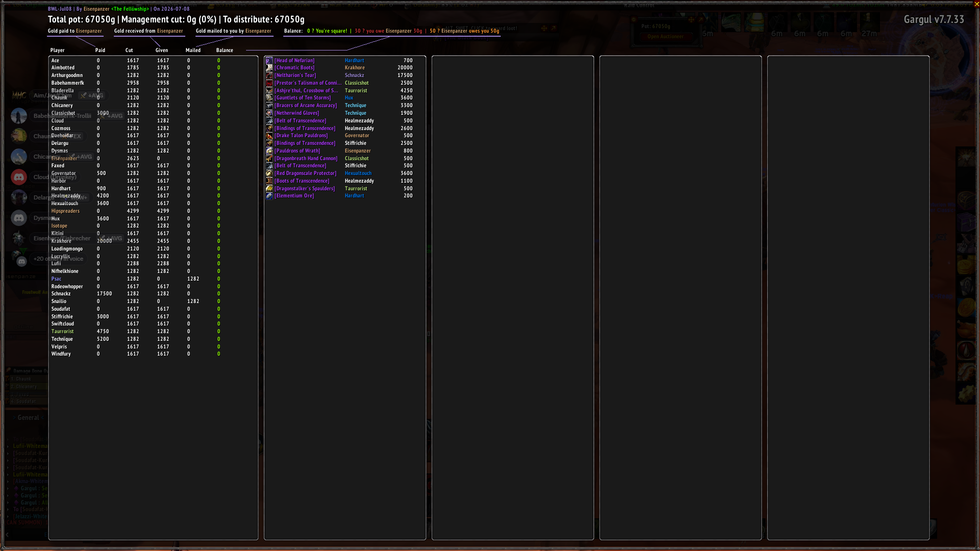Click the Paid column header
The width and height of the screenshot is (980, 551).
click(x=100, y=51)
